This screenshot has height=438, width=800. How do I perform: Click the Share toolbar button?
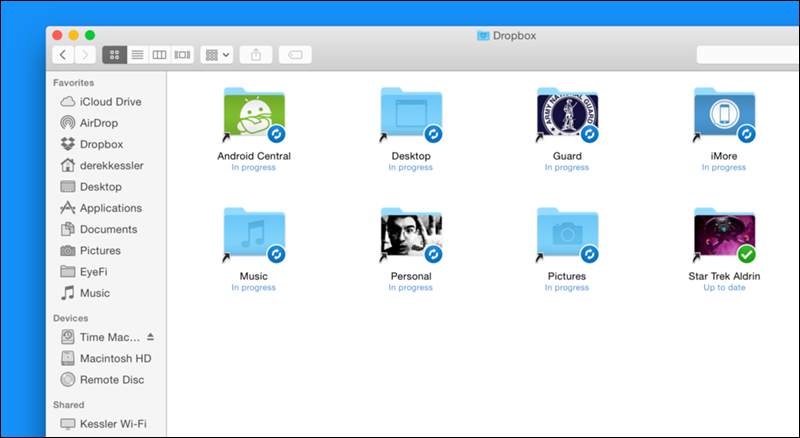point(256,55)
